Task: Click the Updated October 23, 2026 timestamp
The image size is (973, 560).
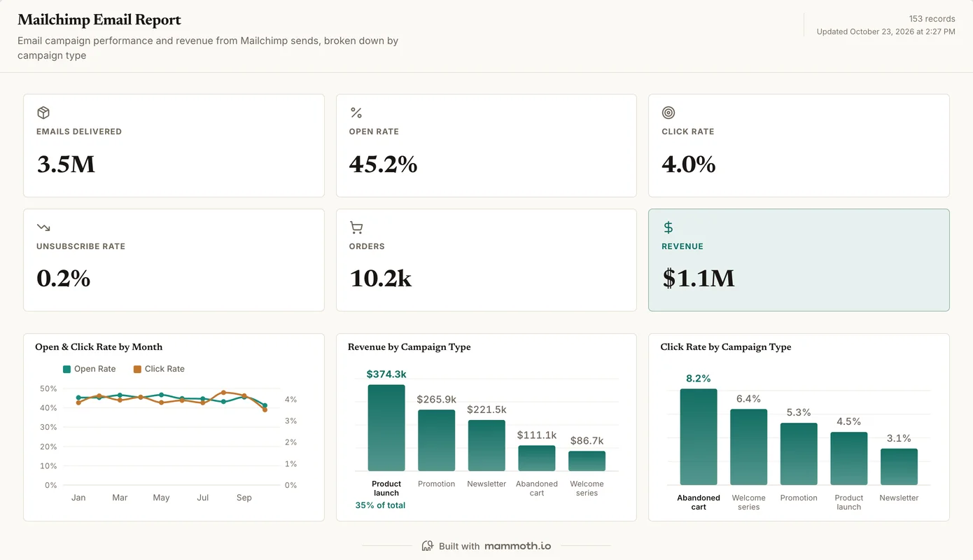Action: [886, 31]
